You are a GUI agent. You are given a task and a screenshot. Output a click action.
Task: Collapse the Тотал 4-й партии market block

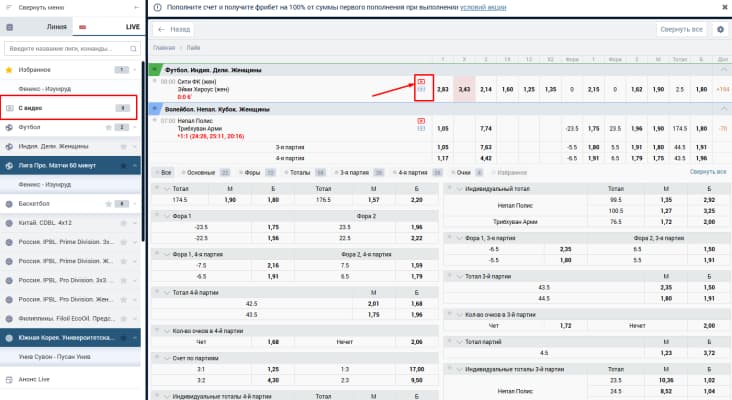(167, 293)
